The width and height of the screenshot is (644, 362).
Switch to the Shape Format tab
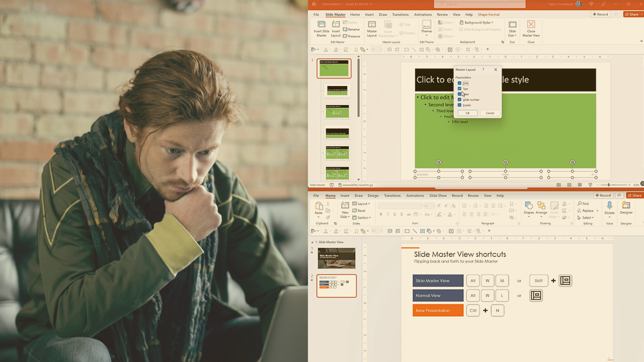click(x=489, y=15)
